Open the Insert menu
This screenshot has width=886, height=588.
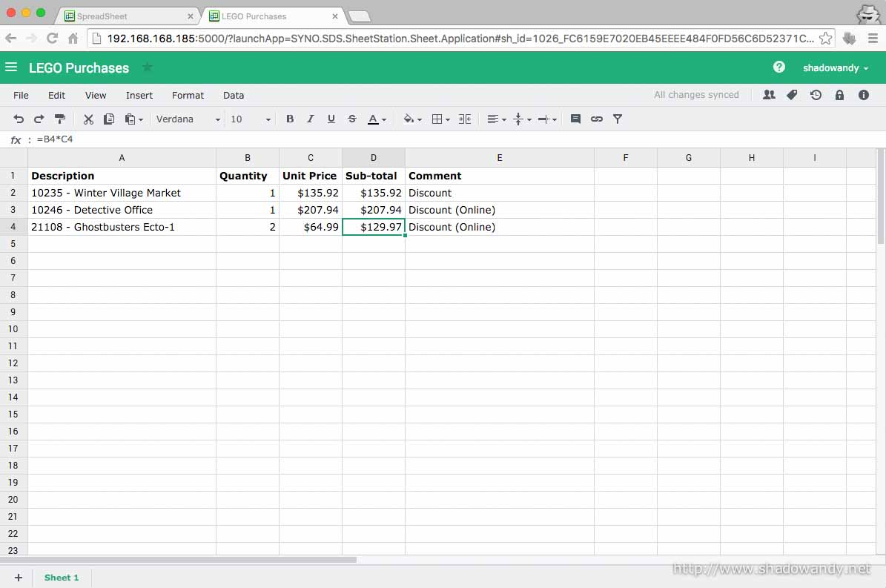139,96
